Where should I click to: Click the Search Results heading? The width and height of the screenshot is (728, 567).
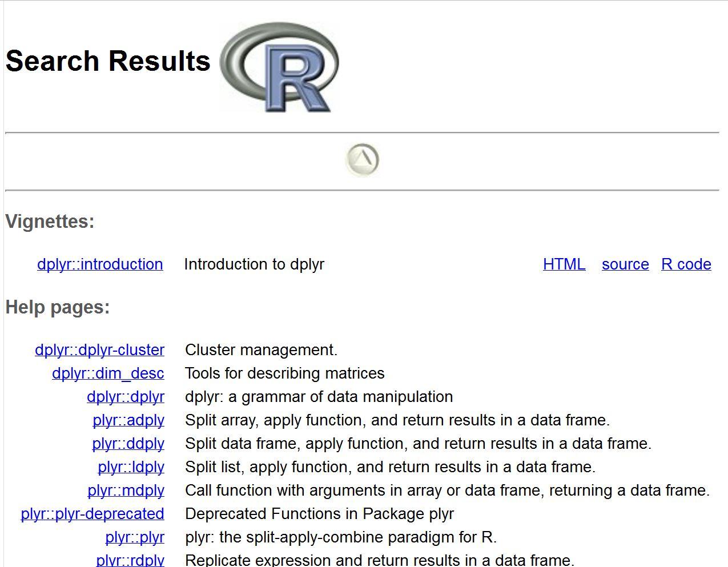pyautogui.click(x=108, y=61)
